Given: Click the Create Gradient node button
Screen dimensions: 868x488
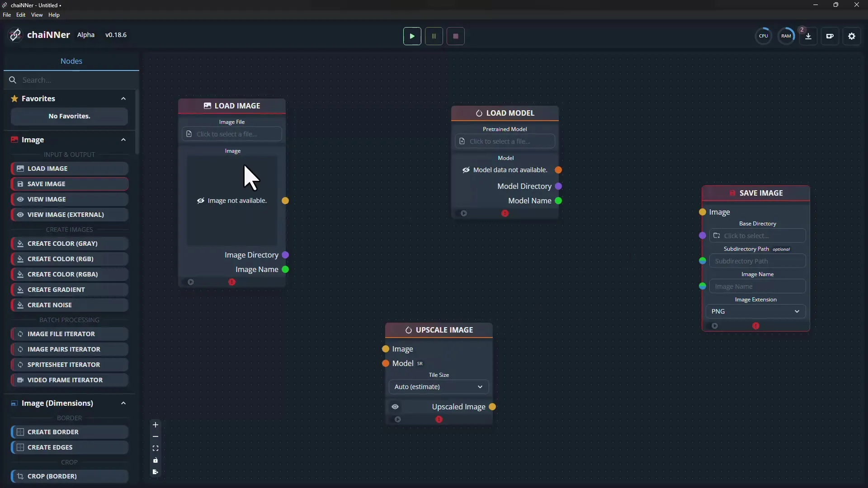Looking at the screenshot, I should coord(69,290).
